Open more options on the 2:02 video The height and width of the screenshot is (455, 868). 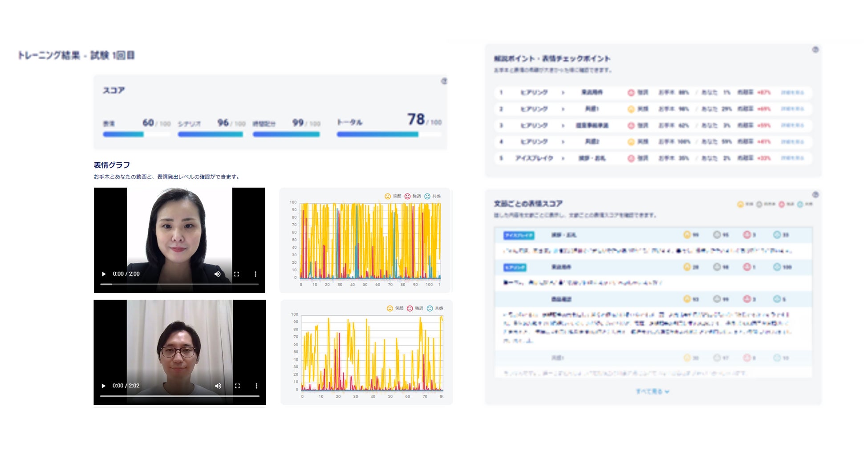pyautogui.click(x=256, y=386)
